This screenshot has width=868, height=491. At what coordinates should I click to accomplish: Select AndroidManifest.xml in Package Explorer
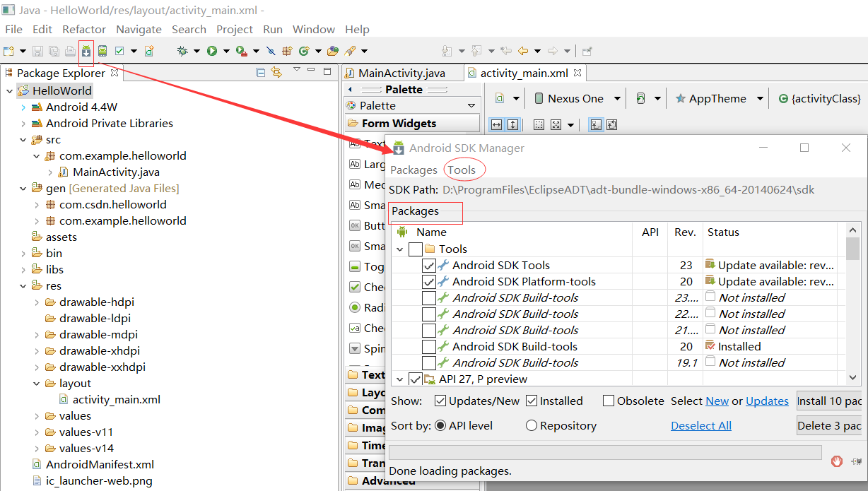(100, 465)
